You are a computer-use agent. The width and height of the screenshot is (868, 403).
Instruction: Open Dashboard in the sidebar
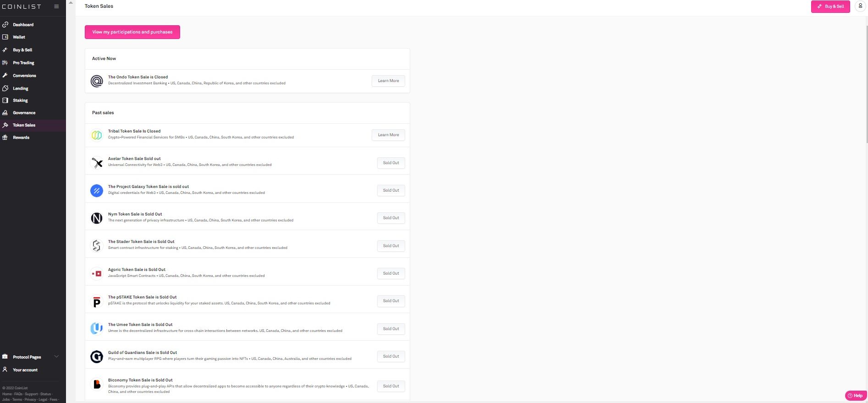[x=23, y=25]
